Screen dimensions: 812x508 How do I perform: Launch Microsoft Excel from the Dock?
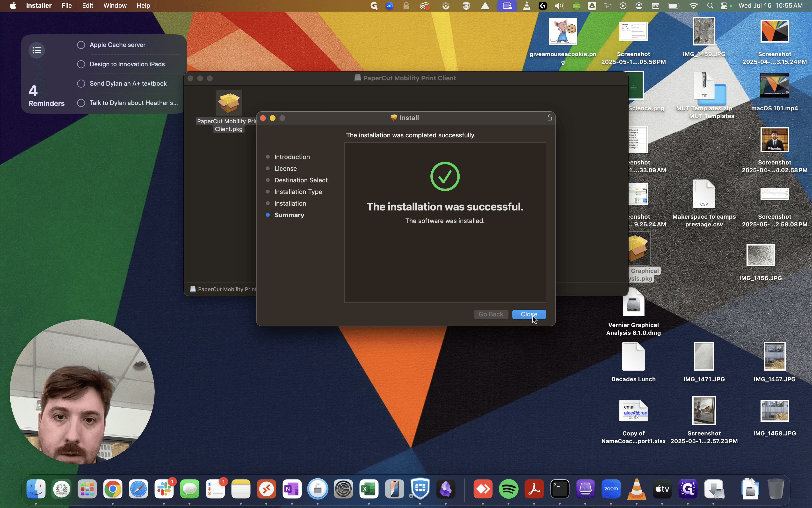[369, 489]
